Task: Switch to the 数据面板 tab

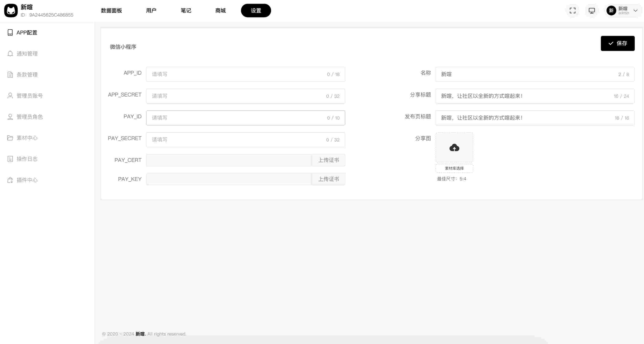Action: coord(111,10)
